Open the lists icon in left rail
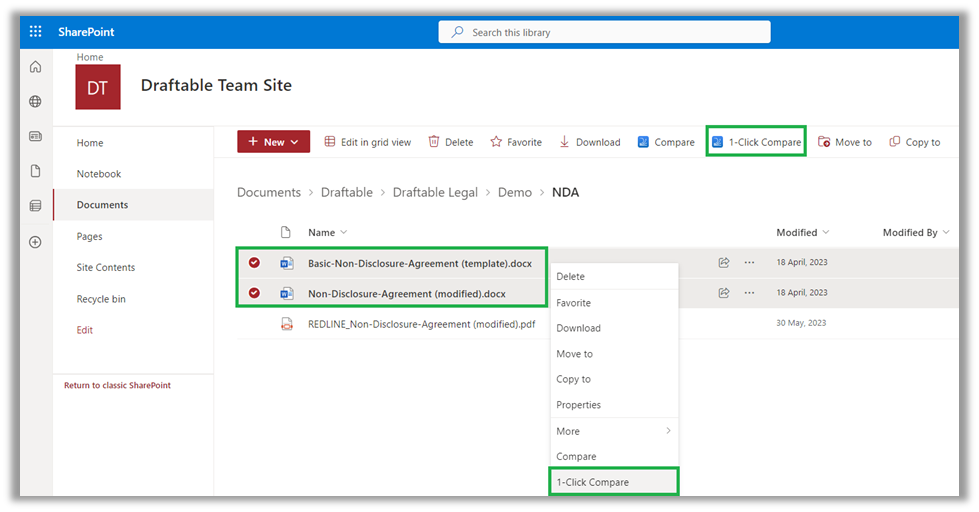The width and height of the screenshot is (979, 512). pos(36,205)
